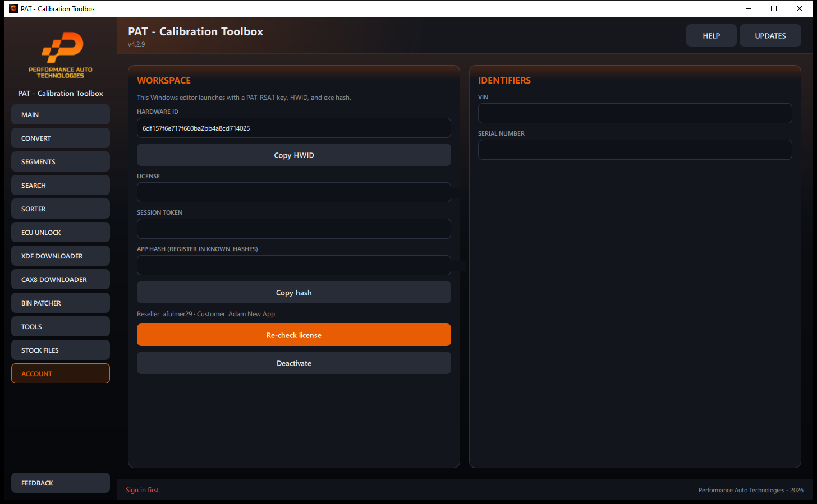
Task: Open the UPDATES panel
Action: (x=770, y=35)
